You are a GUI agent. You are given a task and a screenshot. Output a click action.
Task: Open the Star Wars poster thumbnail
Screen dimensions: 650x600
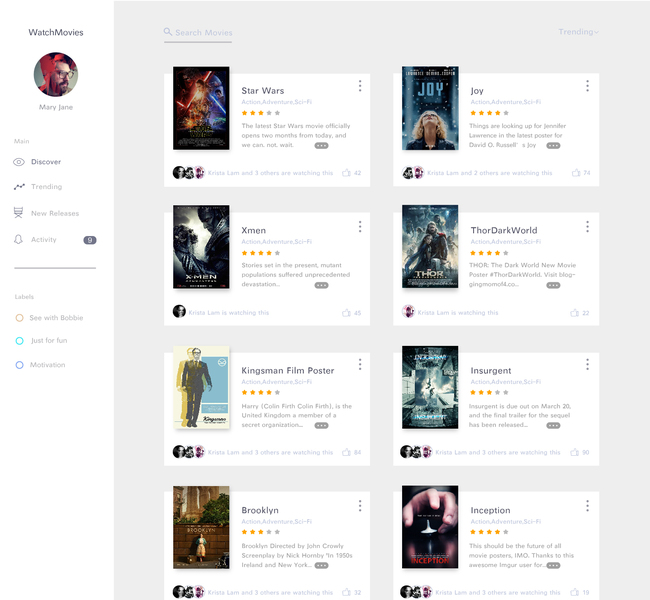point(201,108)
